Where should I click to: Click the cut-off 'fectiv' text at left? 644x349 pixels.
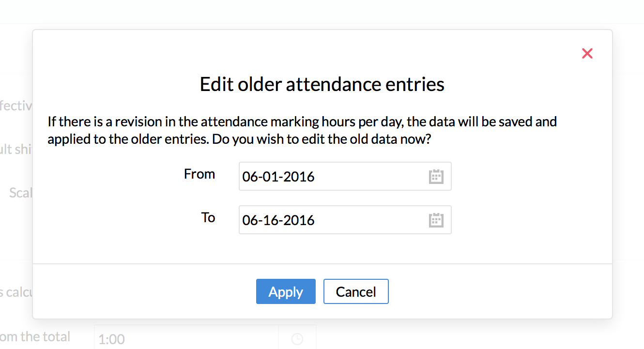point(16,106)
